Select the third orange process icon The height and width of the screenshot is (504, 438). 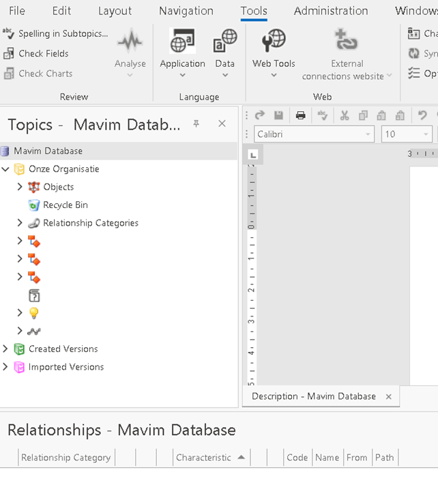pyautogui.click(x=34, y=277)
